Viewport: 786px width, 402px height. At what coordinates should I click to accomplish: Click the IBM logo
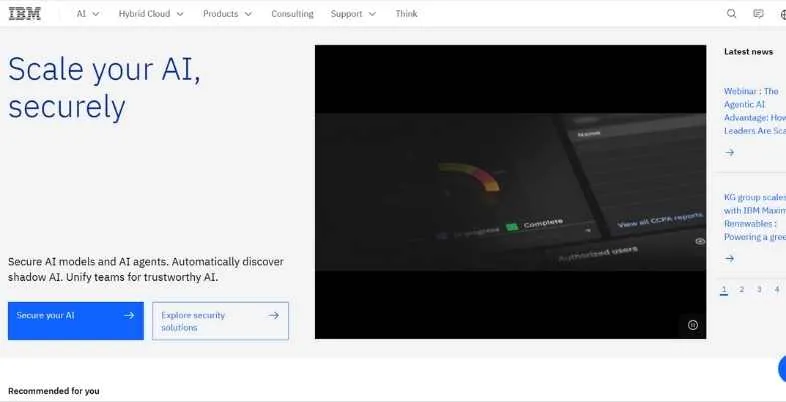click(25, 14)
